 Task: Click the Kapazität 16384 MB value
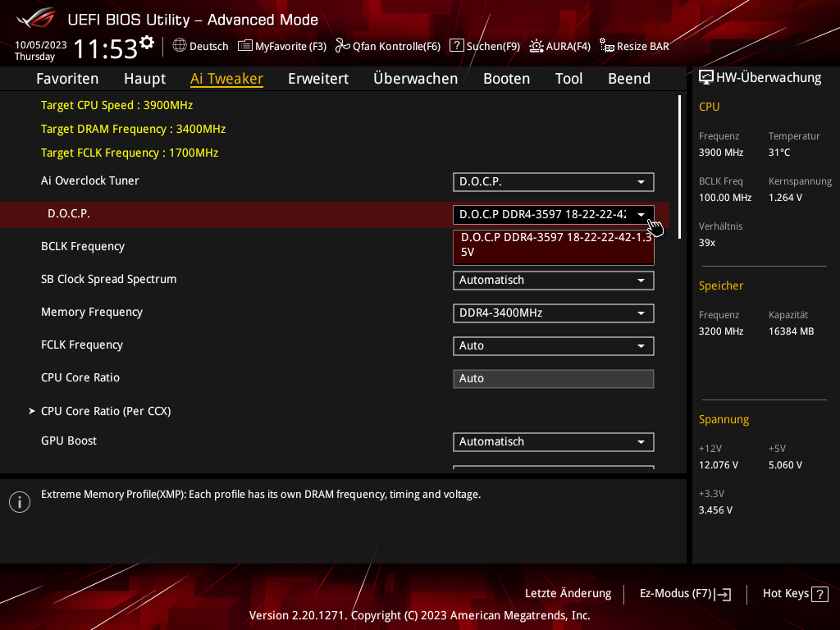point(792,331)
